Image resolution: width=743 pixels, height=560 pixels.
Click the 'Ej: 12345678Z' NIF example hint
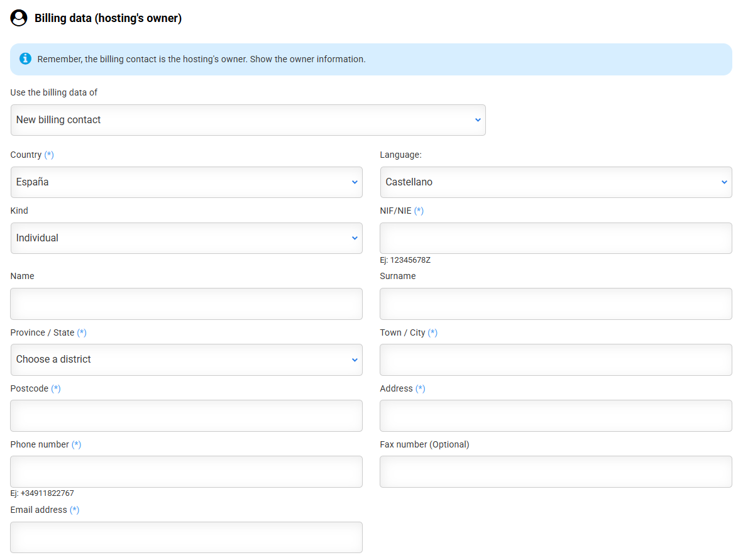pyautogui.click(x=405, y=260)
